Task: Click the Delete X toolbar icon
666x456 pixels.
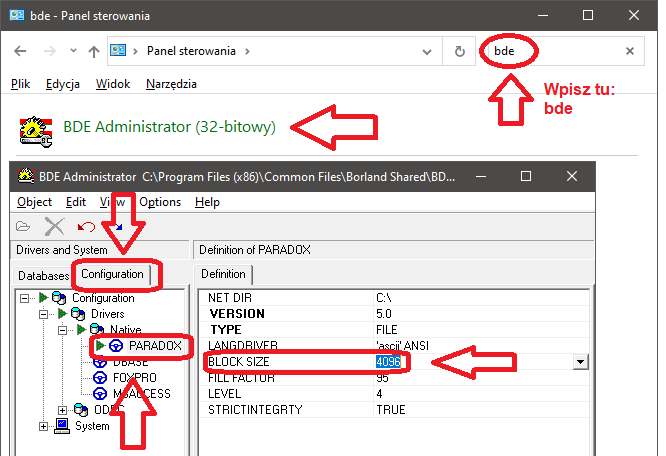Action: click(x=54, y=226)
